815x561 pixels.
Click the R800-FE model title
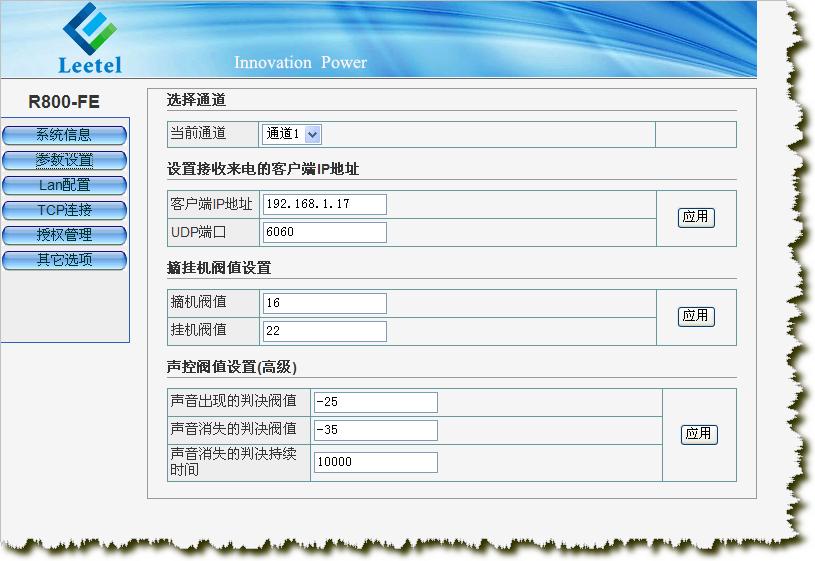(x=64, y=102)
